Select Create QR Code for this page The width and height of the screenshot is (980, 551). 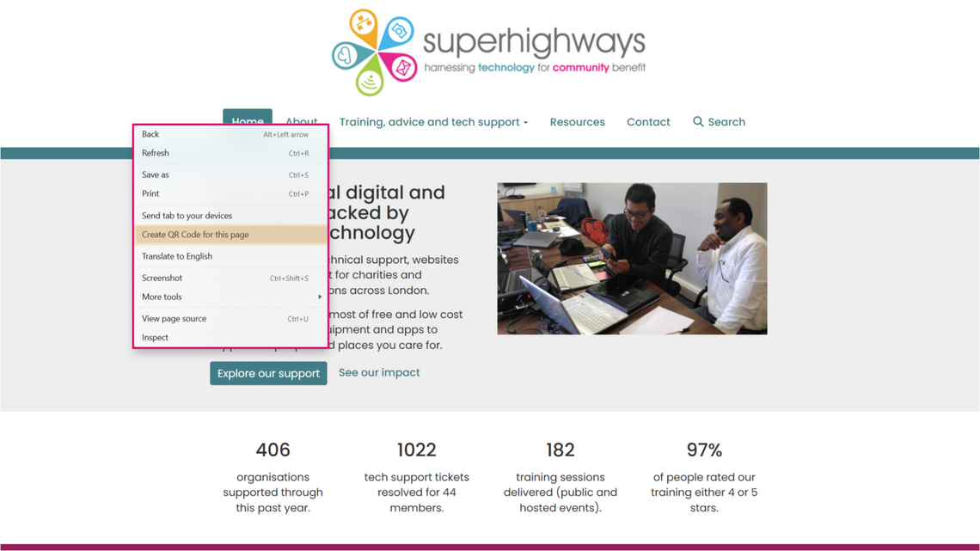(x=195, y=235)
